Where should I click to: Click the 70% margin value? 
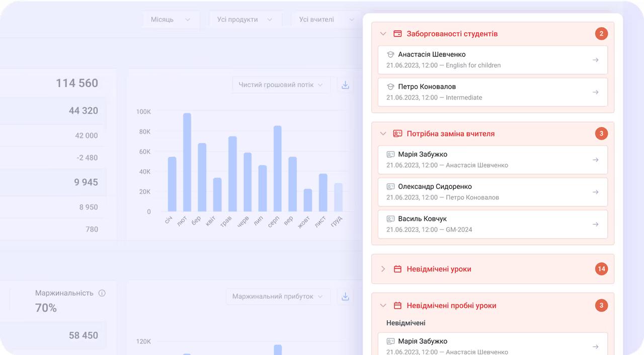click(46, 308)
